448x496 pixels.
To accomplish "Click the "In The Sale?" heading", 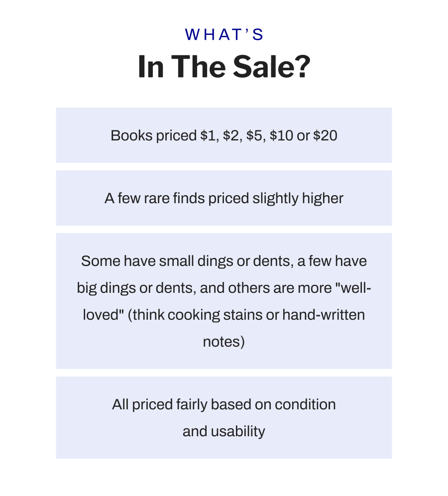I will click(224, 67).
